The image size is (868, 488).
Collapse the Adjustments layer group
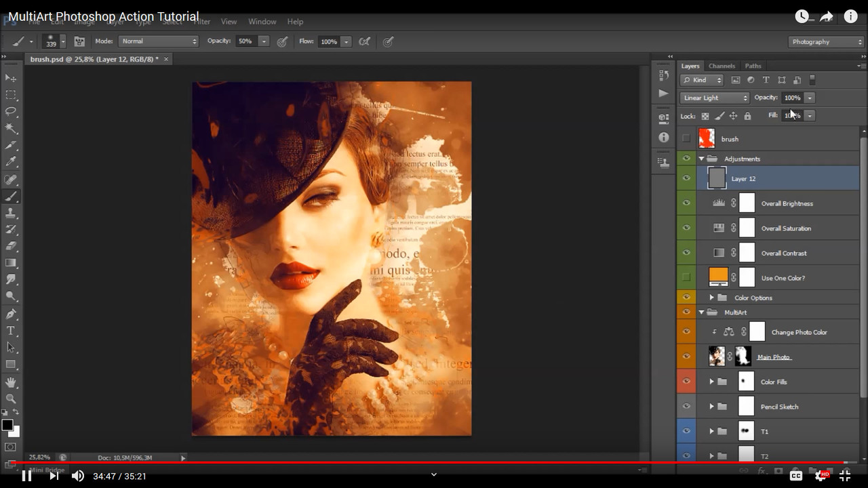point(702,158)
